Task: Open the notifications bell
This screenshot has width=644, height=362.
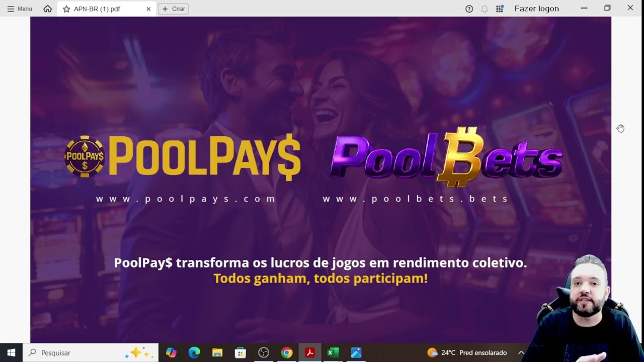Action: (485, 9)
